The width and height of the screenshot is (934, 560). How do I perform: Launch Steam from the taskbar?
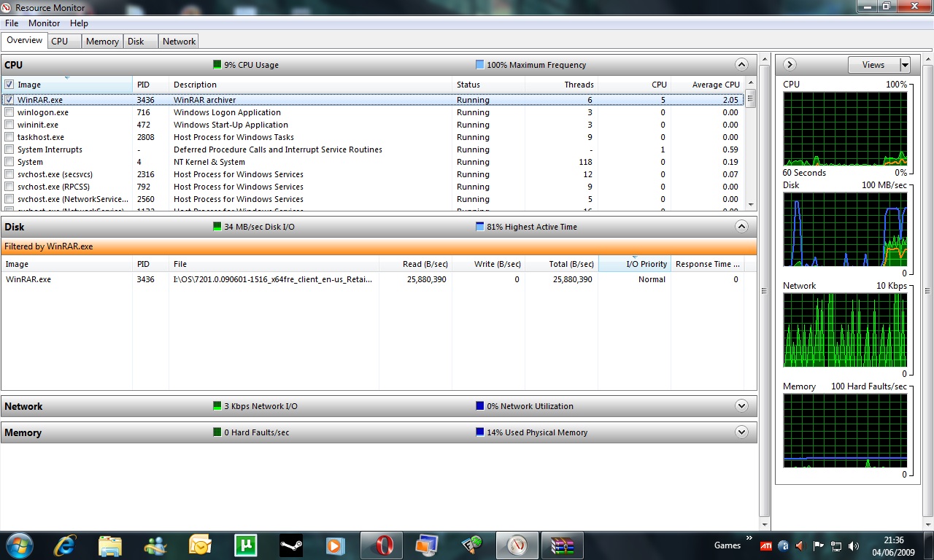[290, 545]
